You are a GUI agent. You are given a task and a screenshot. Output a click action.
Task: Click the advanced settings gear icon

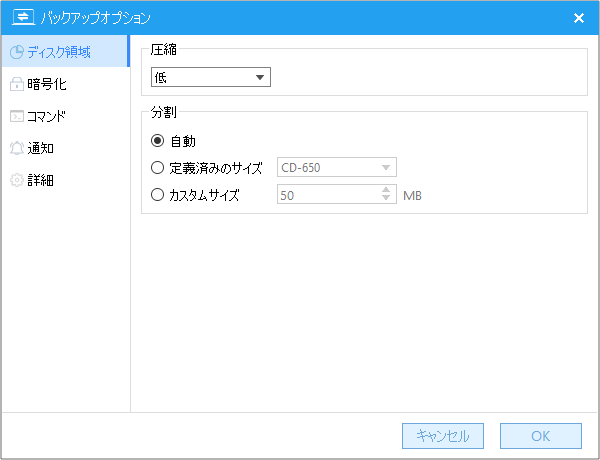[x=17, y=180]
